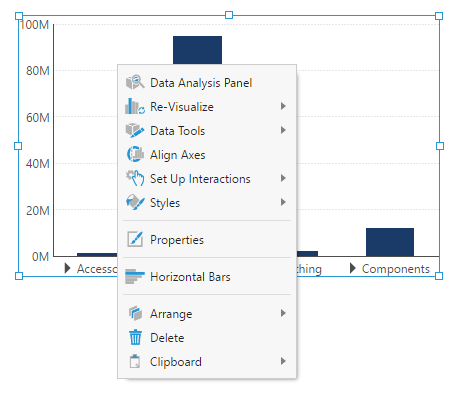Image resolution: width=465 pixels, height=393 pixels.
Task: Click the Properties pencil icon
Action: click(x=135, y=239)
